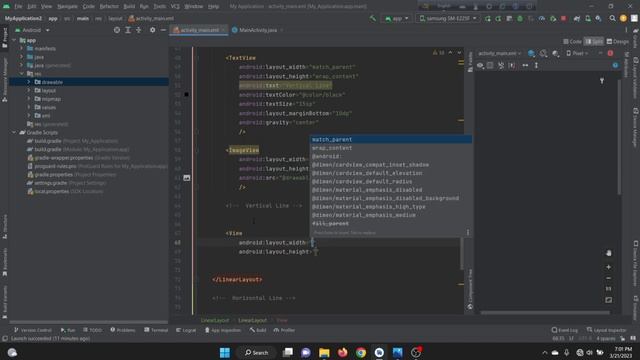Screen dimensions: 640x360
Task: Open the Event Log
Action: coord(564,330)
